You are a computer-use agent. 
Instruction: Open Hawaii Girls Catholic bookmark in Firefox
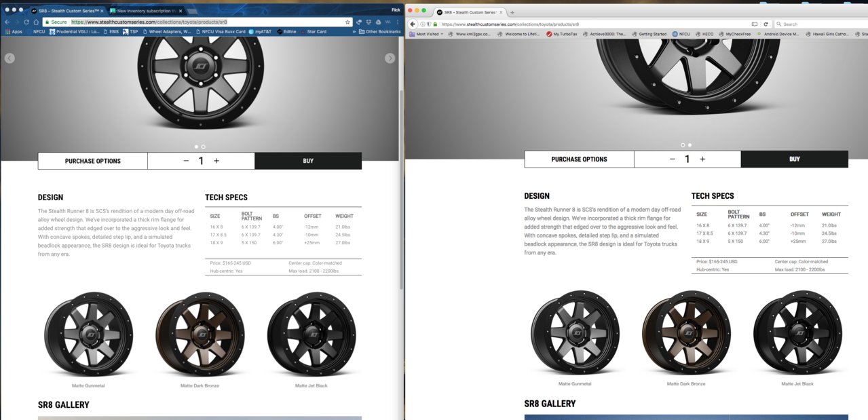coord(827,34)
